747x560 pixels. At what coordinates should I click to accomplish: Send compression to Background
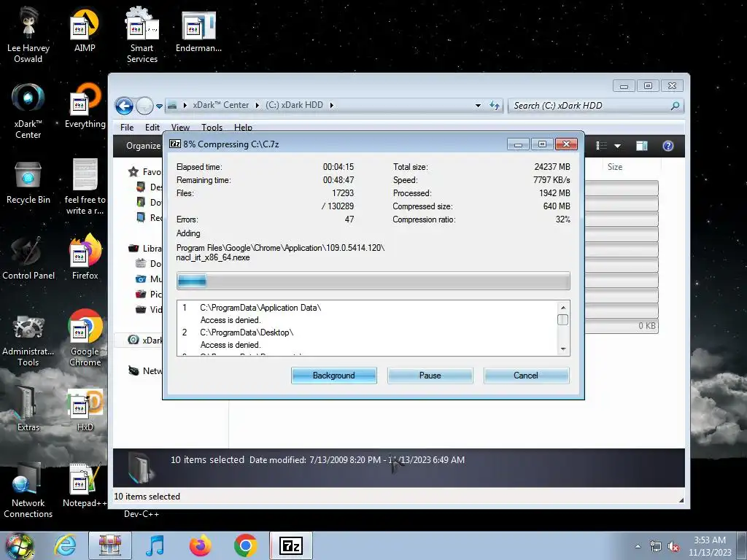pyautogui.click(x=333, y=376)
